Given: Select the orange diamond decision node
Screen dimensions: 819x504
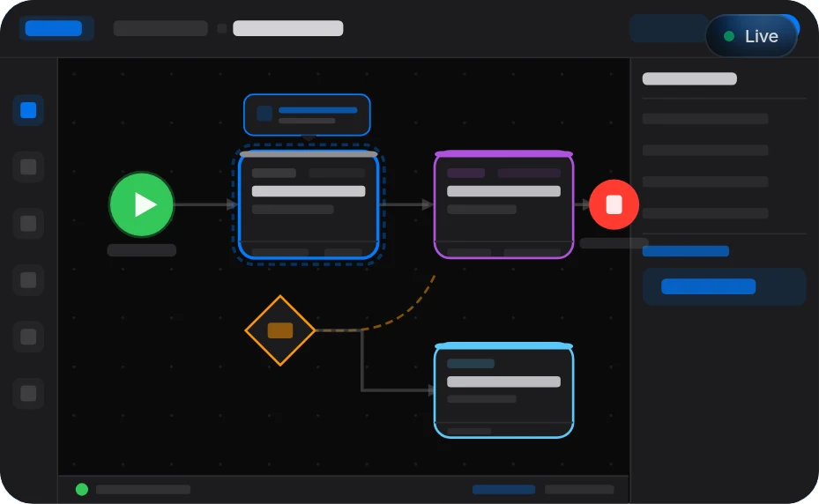Looking at the screenshot, I should click(x=280, y=330).
